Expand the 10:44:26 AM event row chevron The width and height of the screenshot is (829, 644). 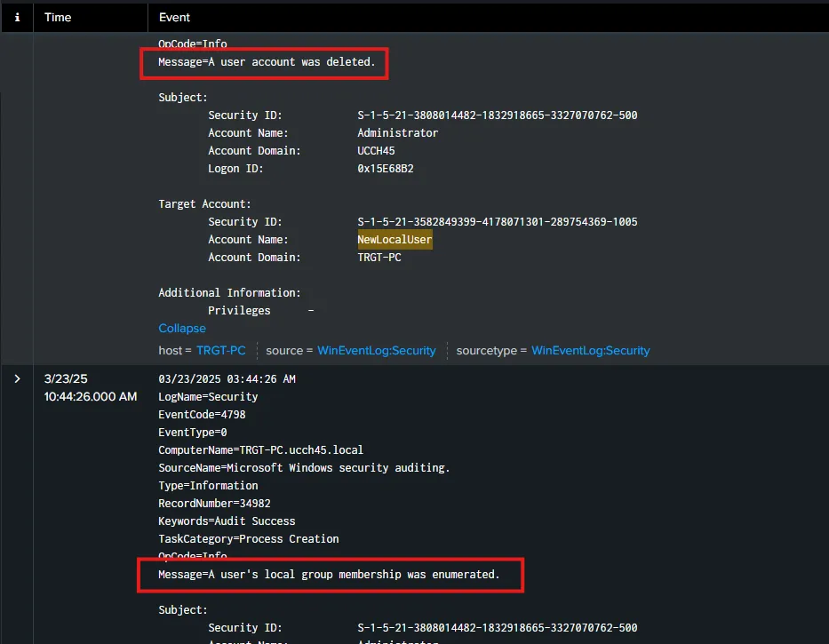click(17, 379)
